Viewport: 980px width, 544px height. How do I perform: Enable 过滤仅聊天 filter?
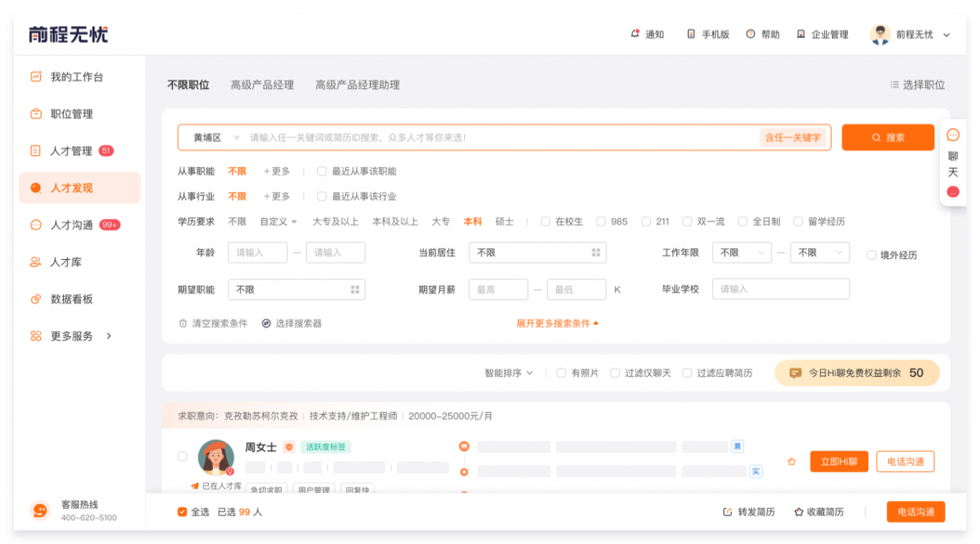coord(615,373)
